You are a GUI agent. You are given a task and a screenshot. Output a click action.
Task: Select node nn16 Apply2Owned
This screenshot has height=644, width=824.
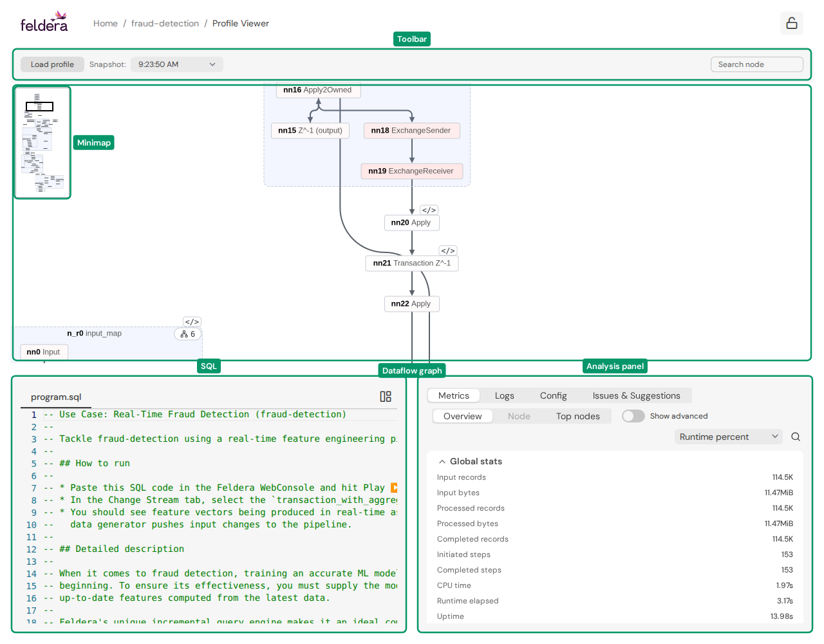tap(318, 90)
